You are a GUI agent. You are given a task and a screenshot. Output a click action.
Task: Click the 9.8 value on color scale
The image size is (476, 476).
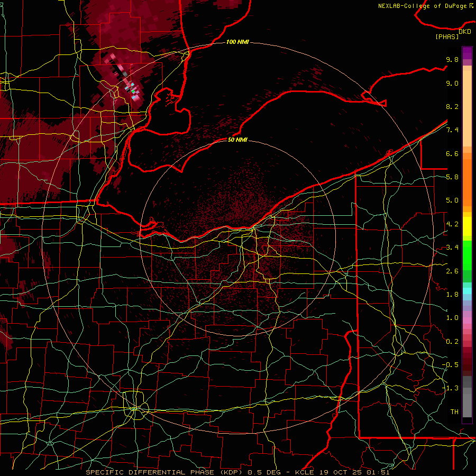[x=452, y=59]
